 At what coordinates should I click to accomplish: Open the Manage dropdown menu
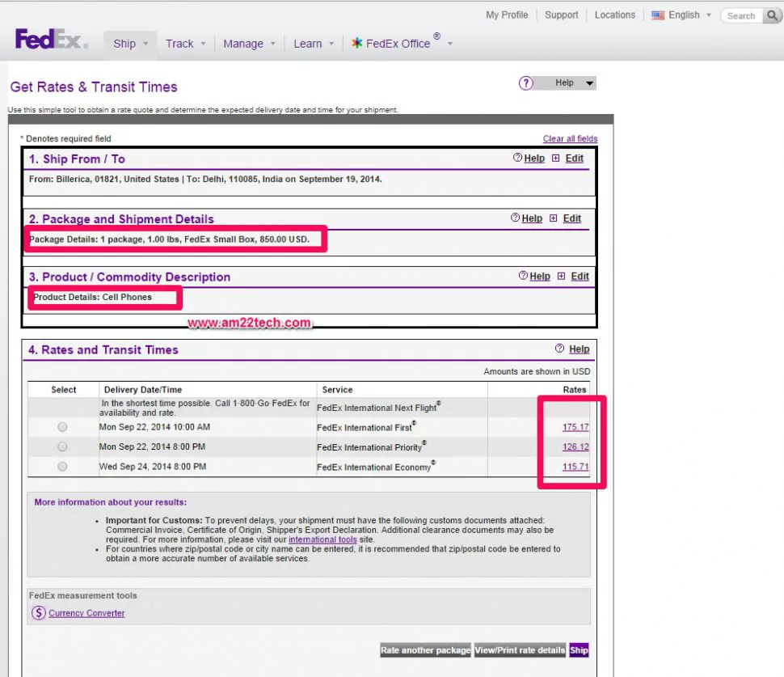tap(249, 44)
